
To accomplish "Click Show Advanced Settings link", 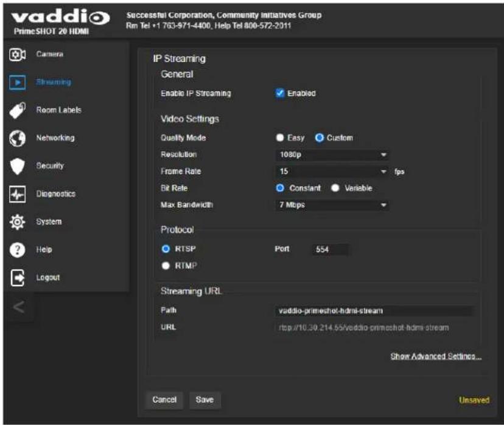I will pyautogui.click(x=436, y=356).
